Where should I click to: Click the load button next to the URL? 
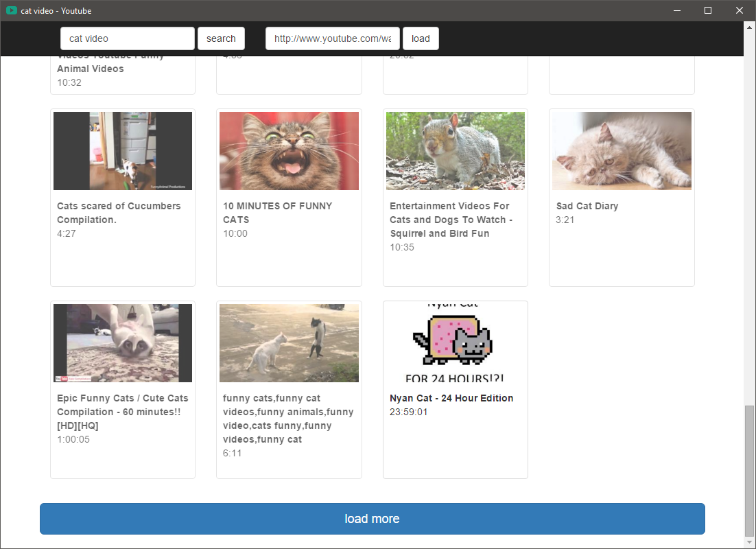tap(421, 38)
